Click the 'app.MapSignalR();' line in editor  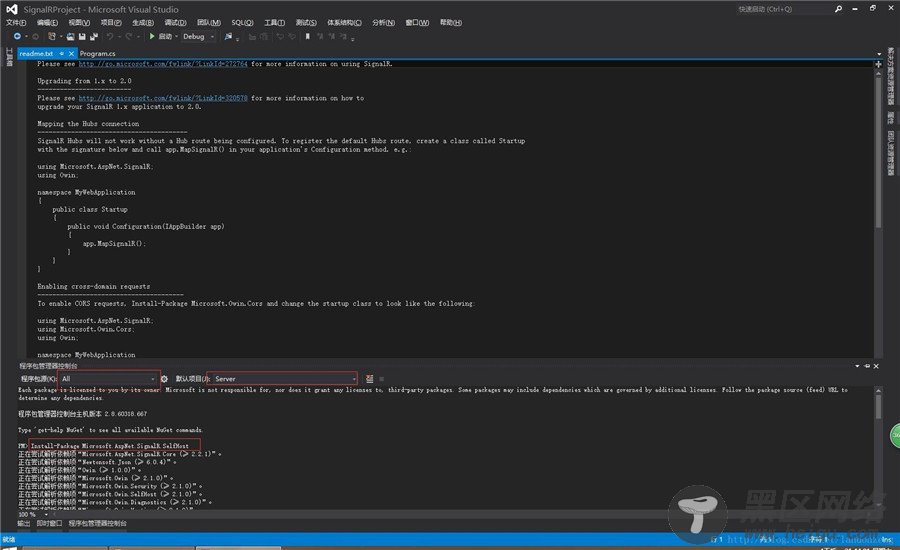tap(114, 244)
